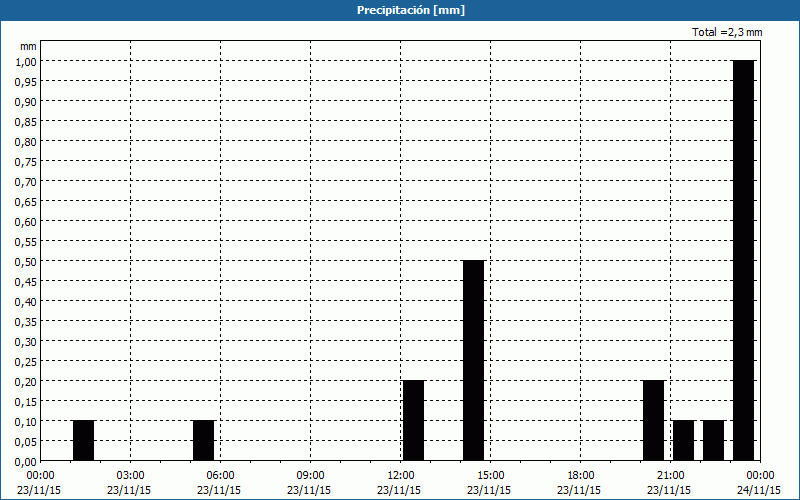Select the 0,10 mm bar just after 22:00
800x500 pixels.
(x=713, y=440)
